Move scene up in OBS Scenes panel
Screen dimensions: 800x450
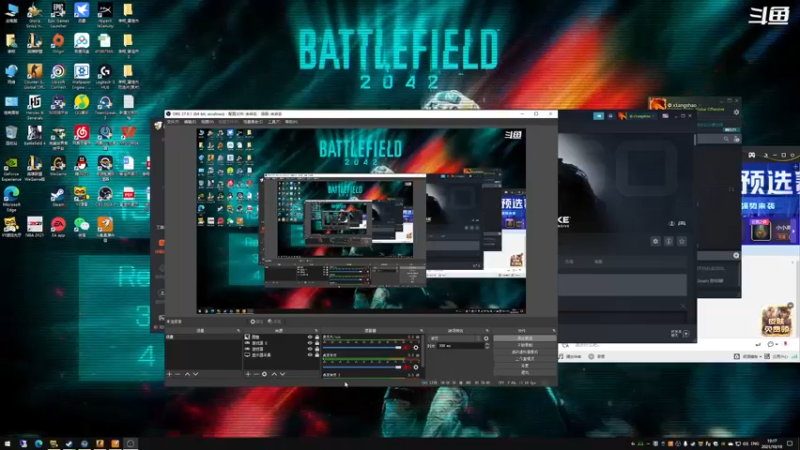point(187,374)
